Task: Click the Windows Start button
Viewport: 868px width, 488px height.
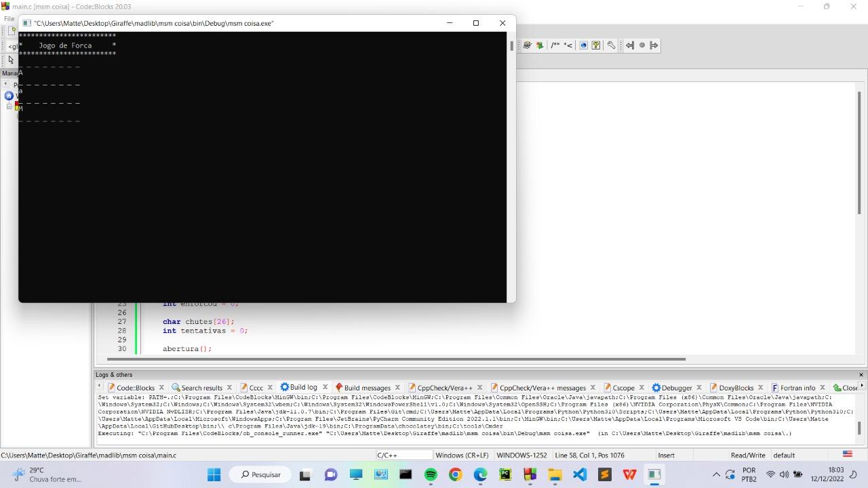Action: pyautogui.click(x=214, y=474)
